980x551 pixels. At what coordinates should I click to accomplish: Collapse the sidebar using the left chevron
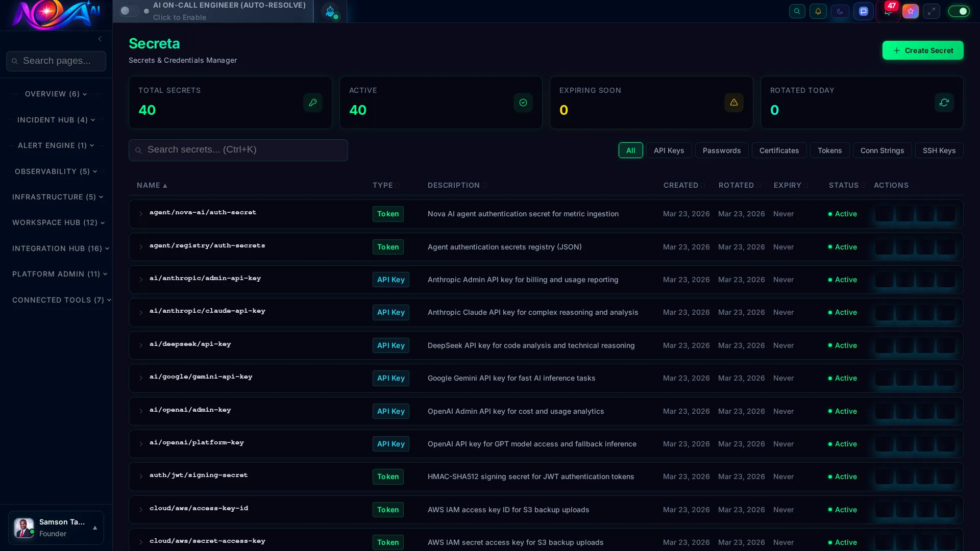[x=100, y=39]
